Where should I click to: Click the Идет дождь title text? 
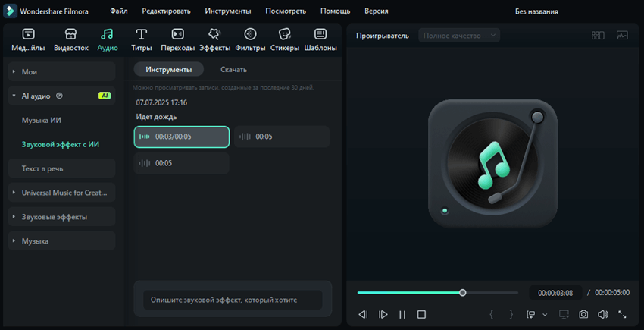click(157, 117)
